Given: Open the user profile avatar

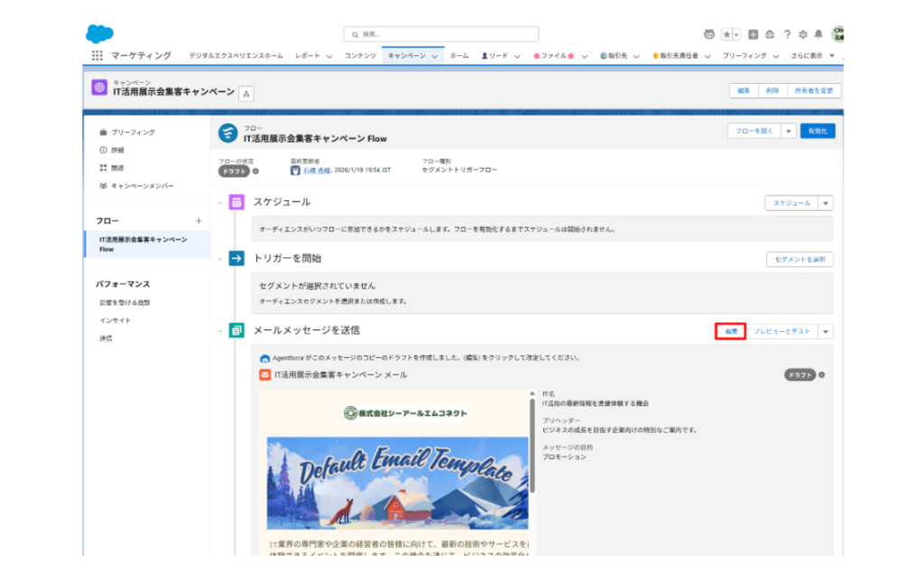Looking at the screenshot, I should (838, 34).
